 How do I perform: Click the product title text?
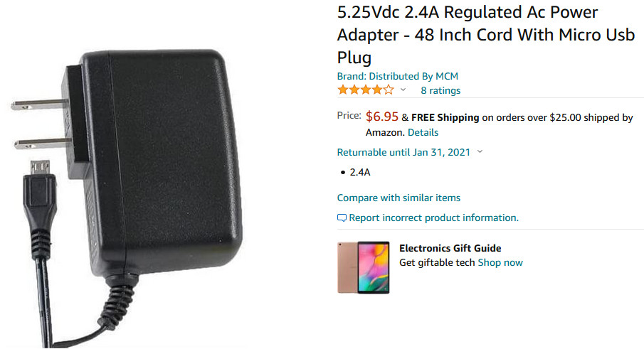point(486,35)
